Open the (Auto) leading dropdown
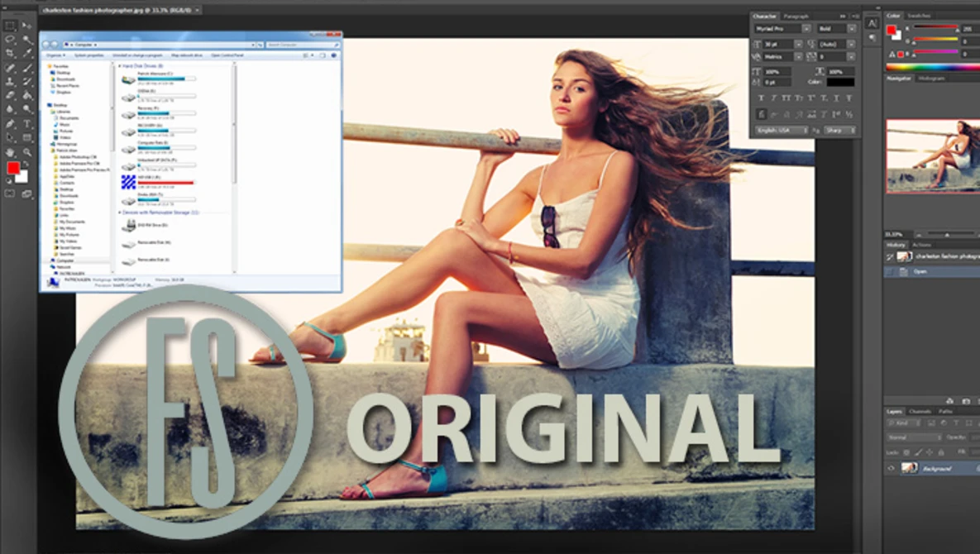Screen dimensions: 980x554 pos(851,45)
